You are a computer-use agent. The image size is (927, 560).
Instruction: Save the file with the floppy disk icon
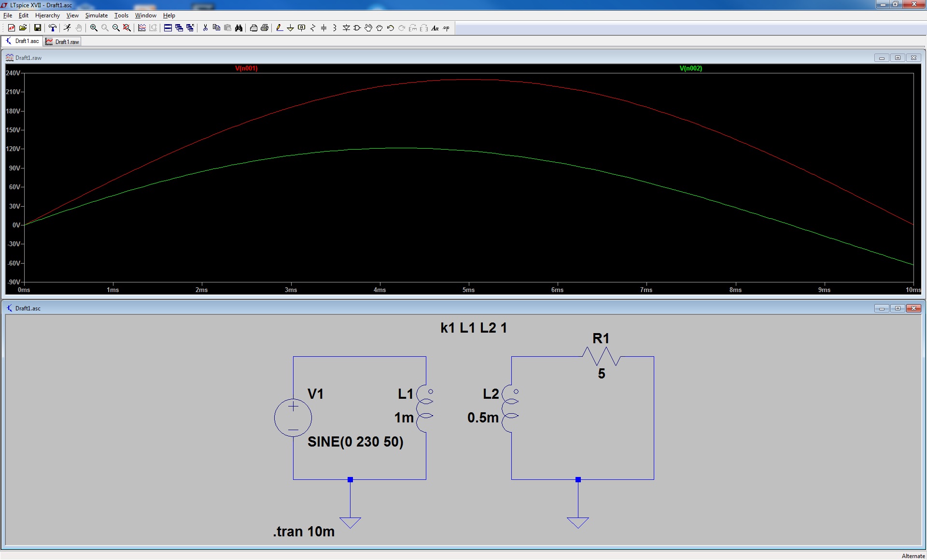click(x=37, y=28)
